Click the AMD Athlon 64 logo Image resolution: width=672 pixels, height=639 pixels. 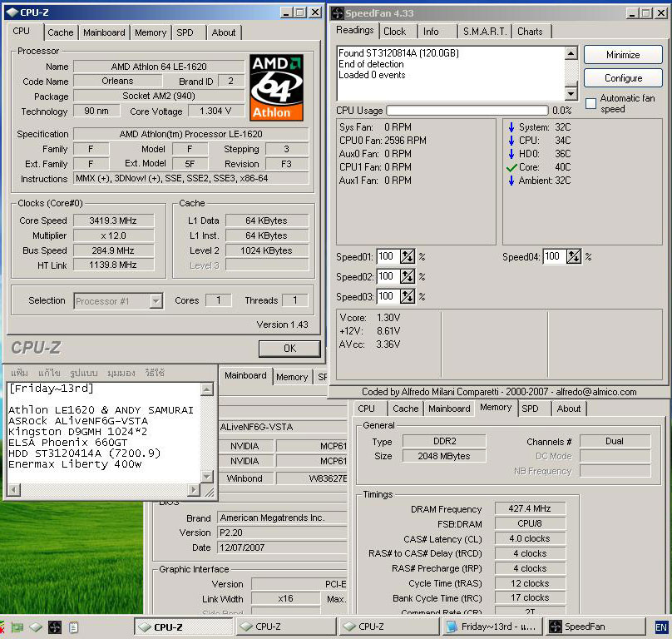pos(276,87)
